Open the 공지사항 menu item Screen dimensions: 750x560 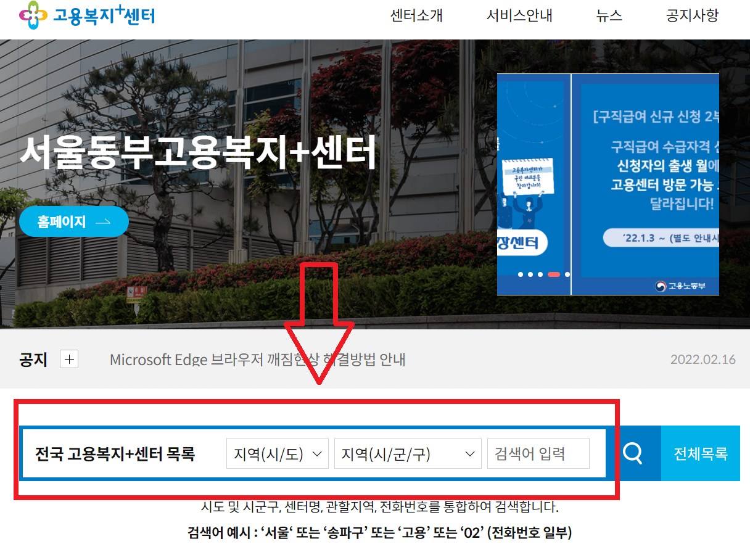coord(691,16)
